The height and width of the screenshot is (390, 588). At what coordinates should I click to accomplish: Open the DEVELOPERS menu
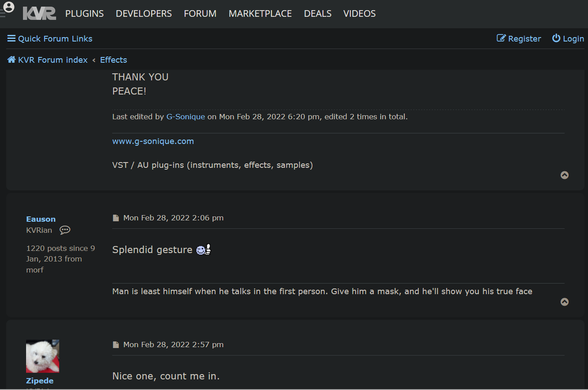click(x=144, y=14)
